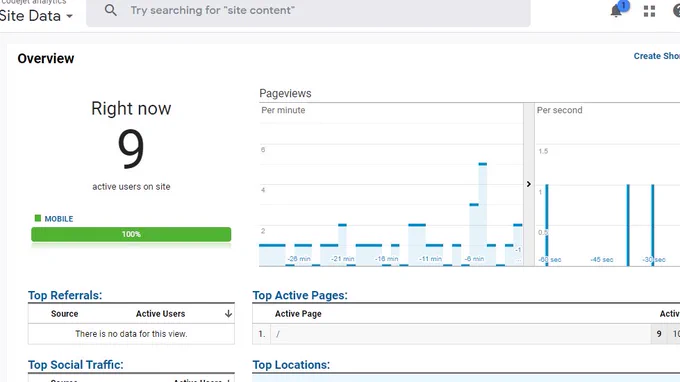The image size is (680, 382).
Task: Click the tallest per-minute pageviews bar
Action: [x=483, y=215]
